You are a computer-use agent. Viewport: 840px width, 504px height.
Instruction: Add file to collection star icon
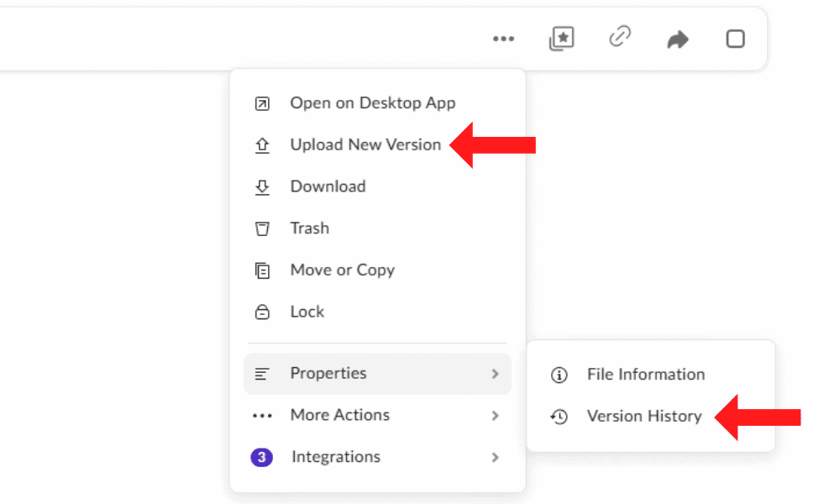pyautogui.click(x=561, y=39)
